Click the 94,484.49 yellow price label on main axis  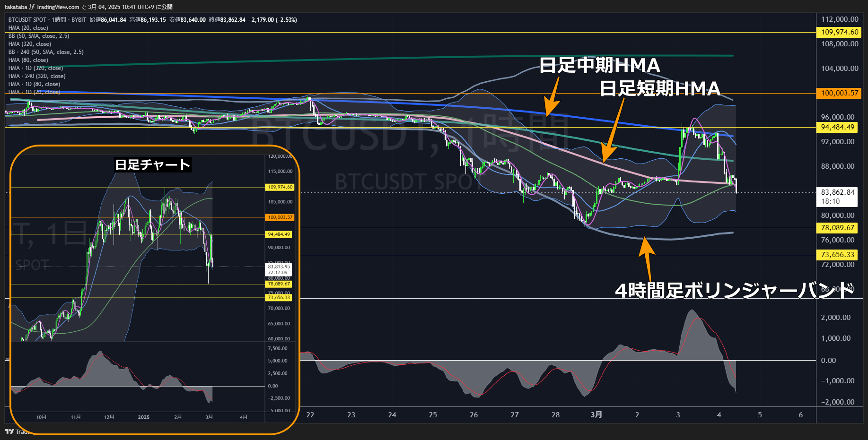(x=837, y=127)
